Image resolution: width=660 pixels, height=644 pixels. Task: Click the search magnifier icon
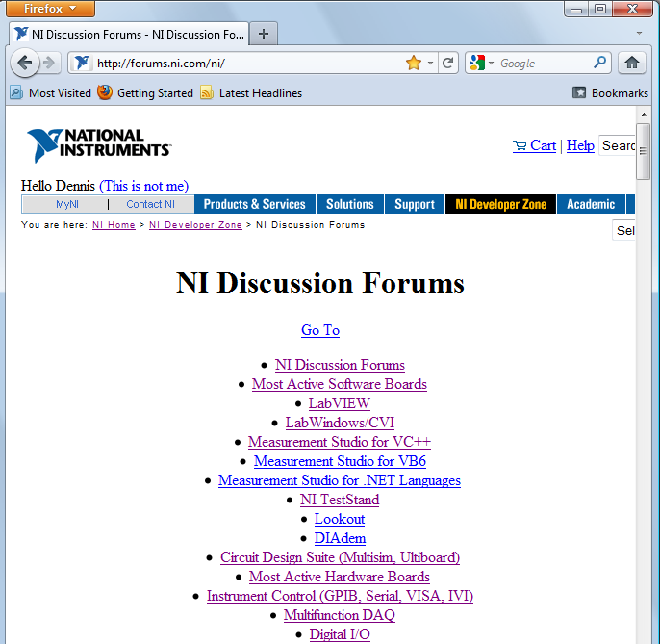(600, 63)
